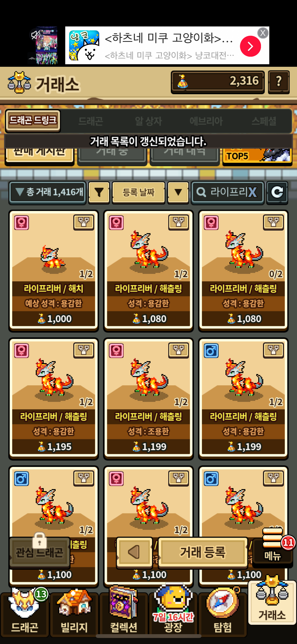Toggle the locked 관심 드래곤 button
The height and width of the screenshot is (644, 297).
(40, 552)
